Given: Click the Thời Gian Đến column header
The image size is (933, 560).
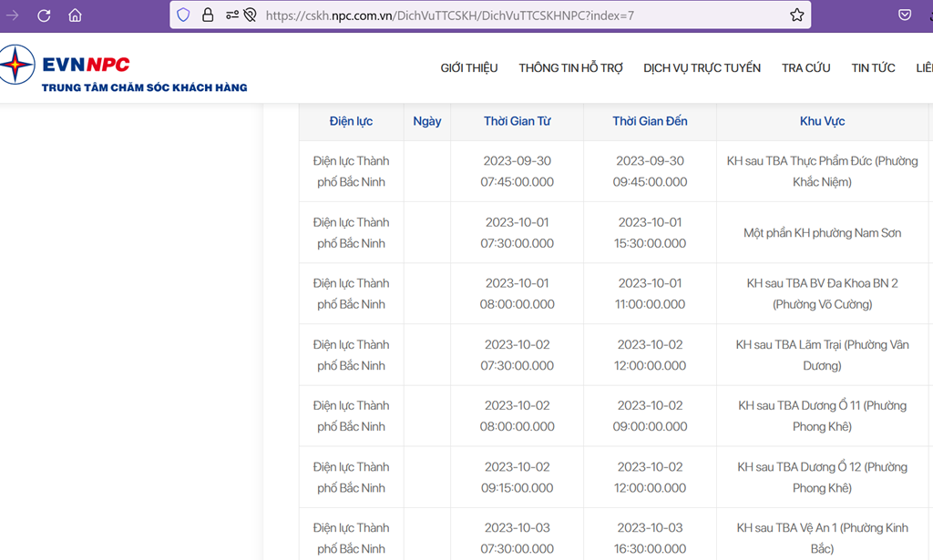Looking at the screenshot, I should click(650, 121).
